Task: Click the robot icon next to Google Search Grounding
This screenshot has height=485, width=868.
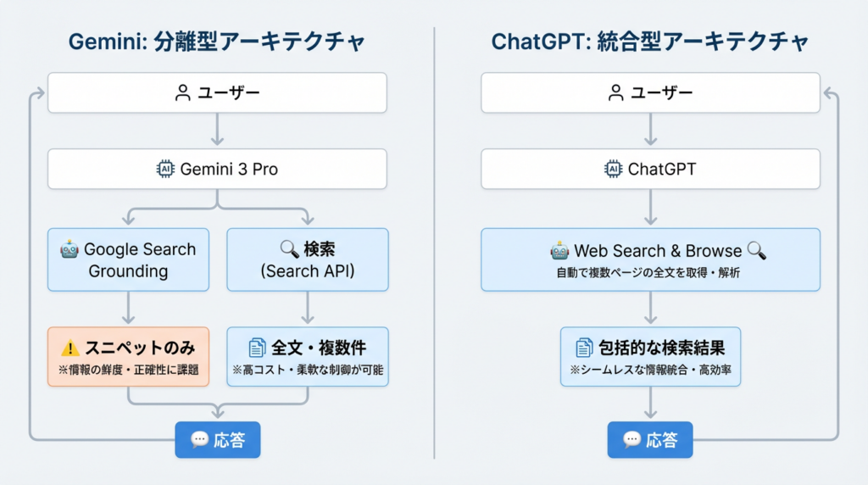Action: click(70, 249)
